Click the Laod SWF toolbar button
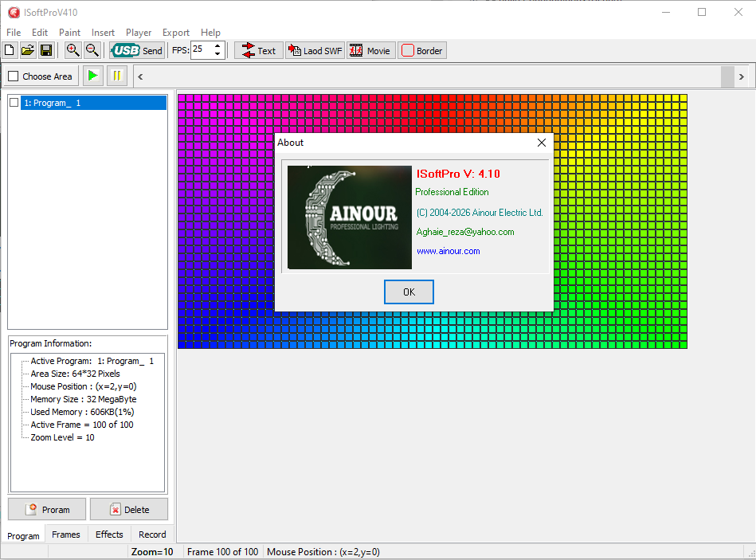Image resolution: width=756 pixels, height=560 pixels. pos(315,51)
